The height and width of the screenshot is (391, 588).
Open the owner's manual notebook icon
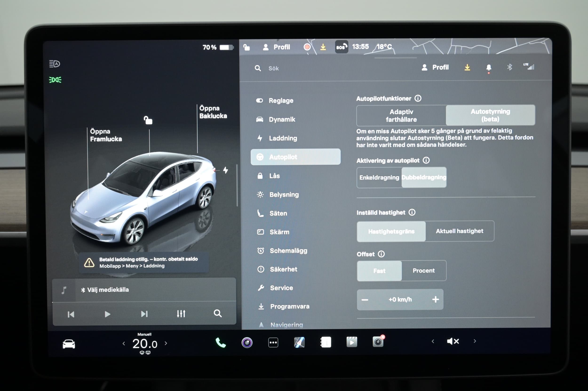326,342
